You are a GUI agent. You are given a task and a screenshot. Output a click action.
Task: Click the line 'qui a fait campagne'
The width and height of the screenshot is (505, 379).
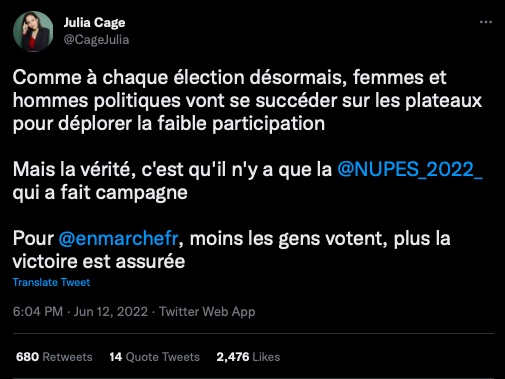(x=100, y=193)
